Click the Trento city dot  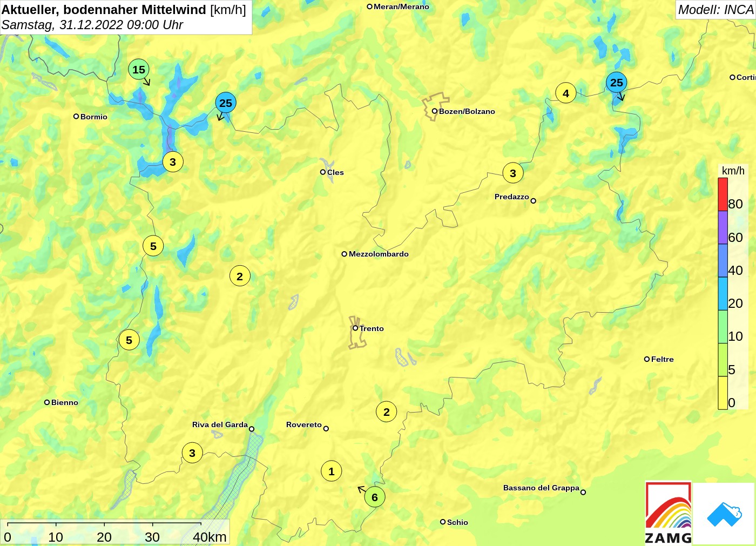355,328
